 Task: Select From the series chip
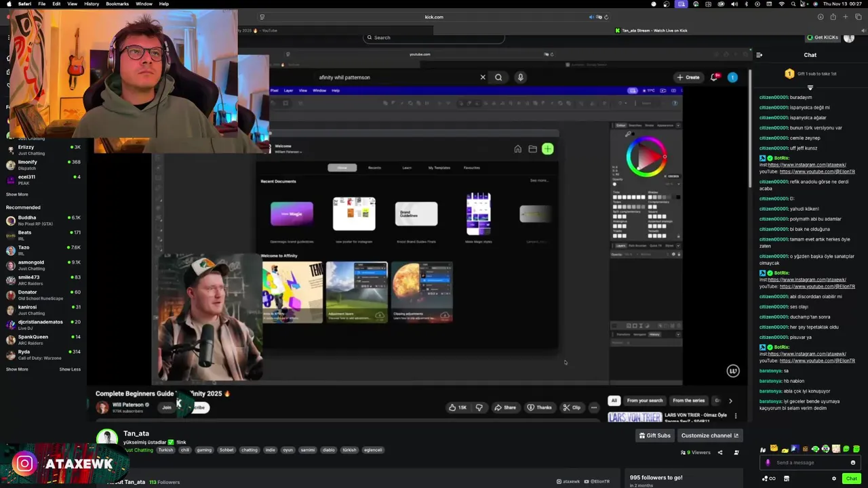pos(688,401)
